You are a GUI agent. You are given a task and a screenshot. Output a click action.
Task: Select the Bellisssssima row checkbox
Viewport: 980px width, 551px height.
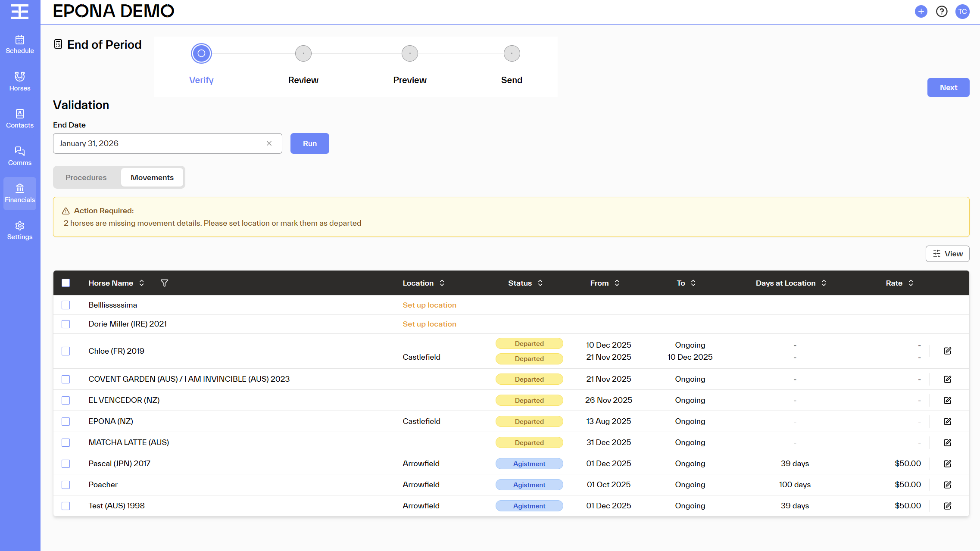click(66, 305)
